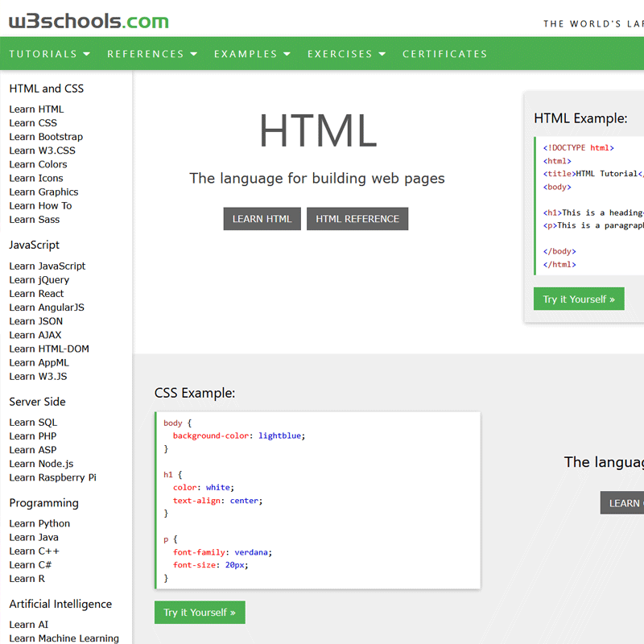644x644 pixels.
Task: Open the Learn Python sidebar link
Action: (39, 523)
